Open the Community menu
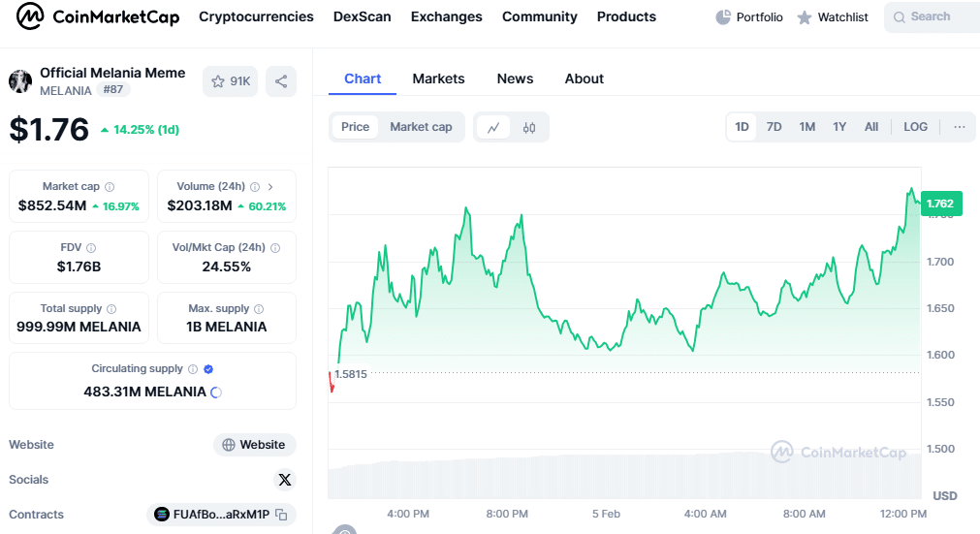The image size is (980, 534). pos(539,16)
